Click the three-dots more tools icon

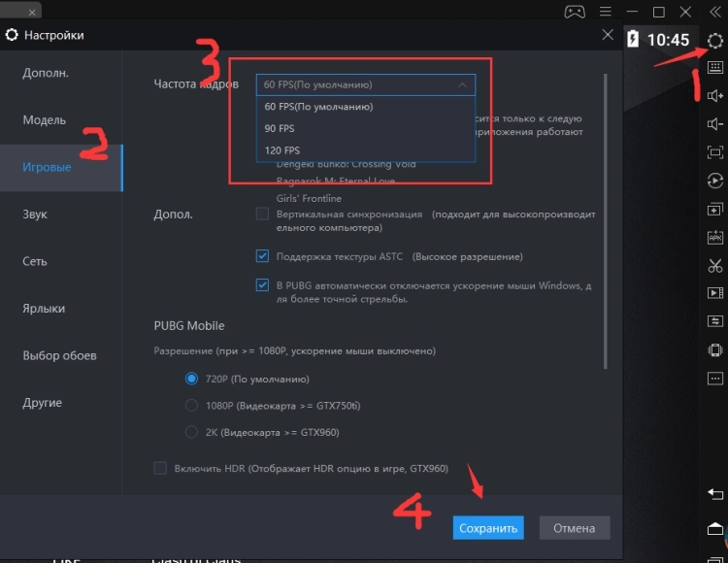pos(715,378)
